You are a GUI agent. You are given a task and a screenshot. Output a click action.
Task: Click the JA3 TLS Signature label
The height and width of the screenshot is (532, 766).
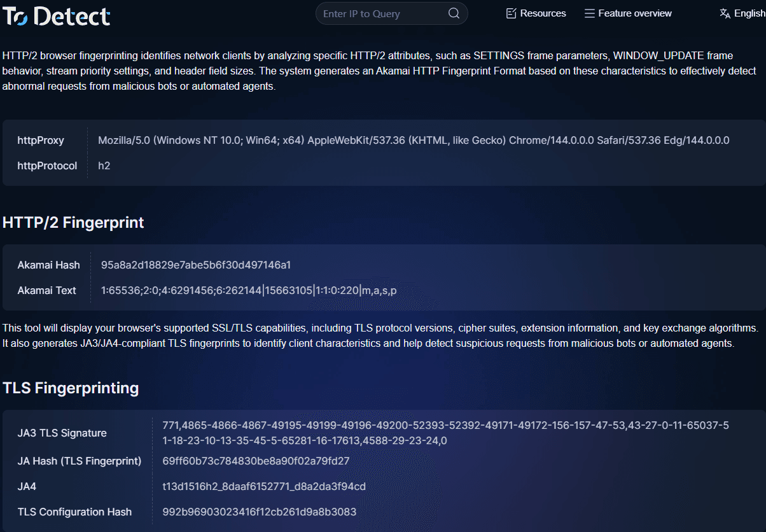pos(62,433)
